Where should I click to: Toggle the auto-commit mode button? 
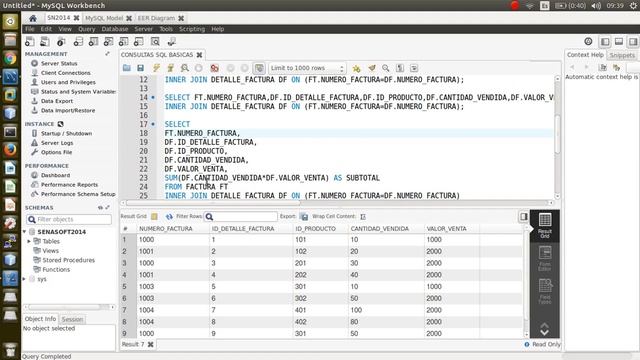(x=259, y=68)
